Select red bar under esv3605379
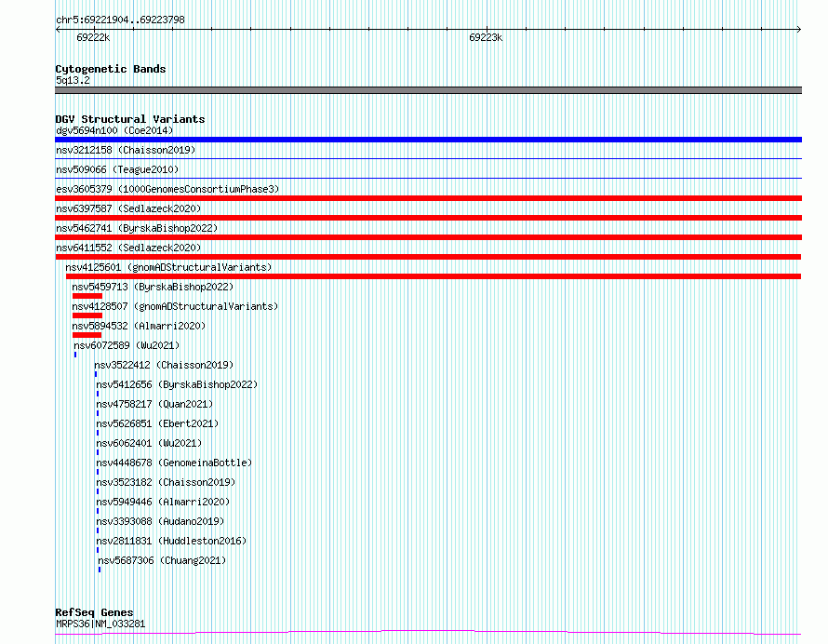828x644 pixels. [428, 198]
